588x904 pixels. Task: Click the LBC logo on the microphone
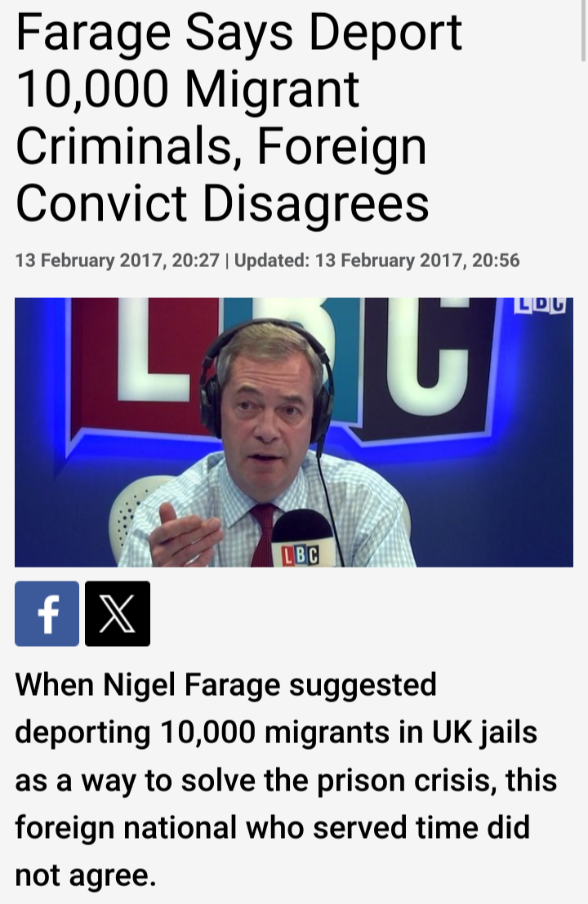coord(301,556)
